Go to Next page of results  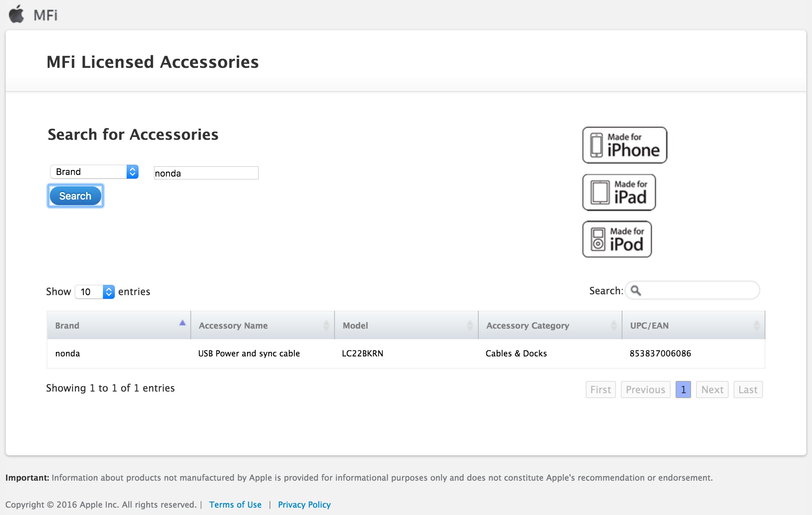(x=712, y=390)
